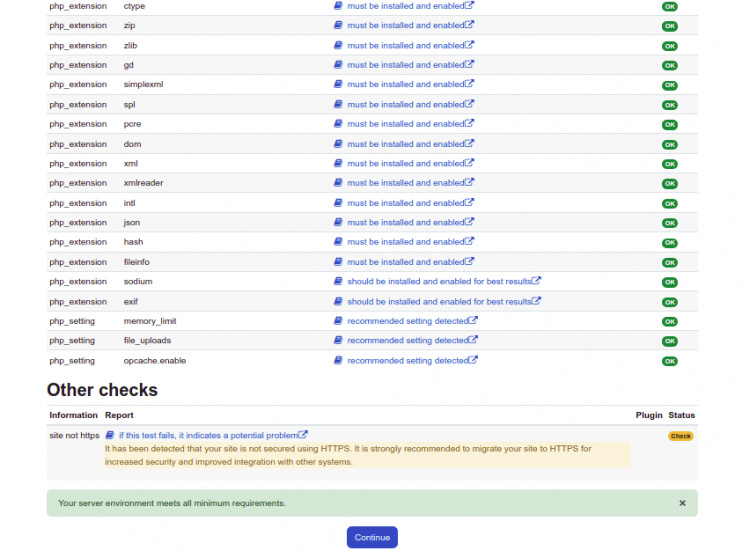This screenshot has width=750, height=558.
Task: Click the yellow Check status badge
Action: click(681, 436)
